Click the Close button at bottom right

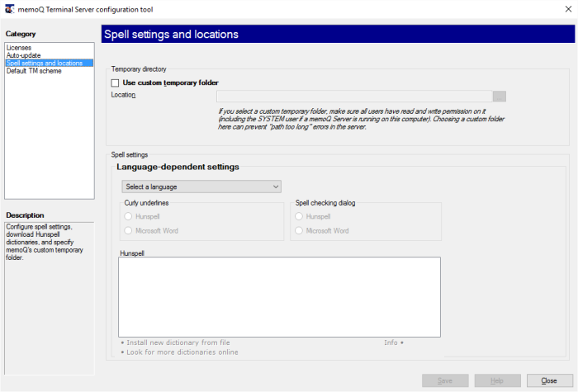(x=549, y=380)
